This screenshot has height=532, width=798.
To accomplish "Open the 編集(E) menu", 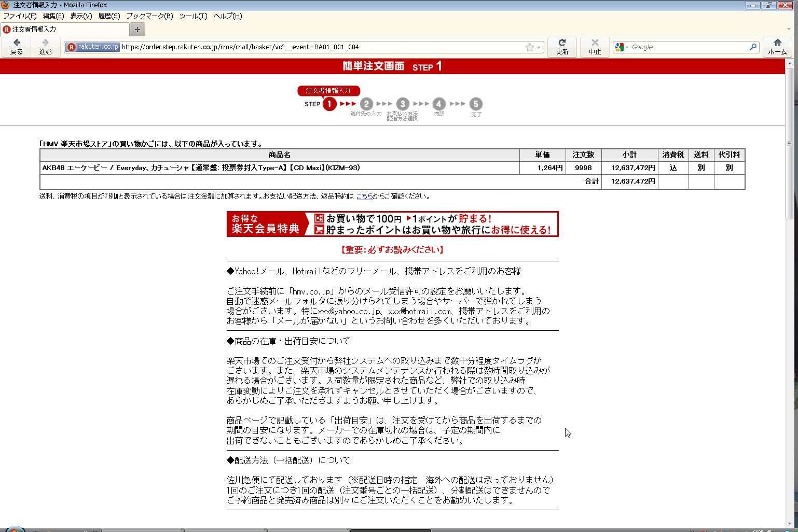I will tap(53, 16).
